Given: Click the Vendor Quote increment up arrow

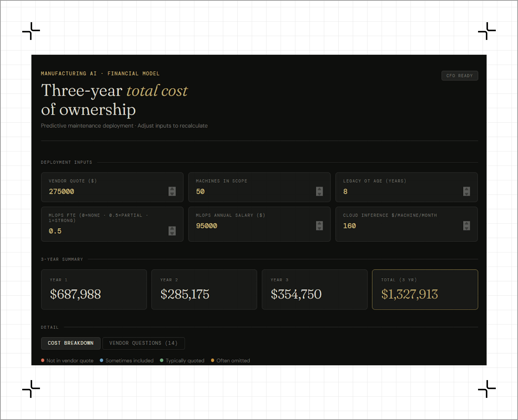Looking at the screenshot, I should pyautogui.click(x=172, y=189).
